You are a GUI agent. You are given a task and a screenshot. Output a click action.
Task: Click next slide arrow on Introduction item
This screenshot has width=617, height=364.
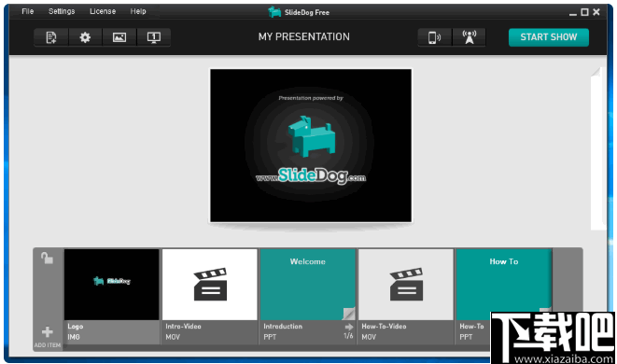(348, 327)
